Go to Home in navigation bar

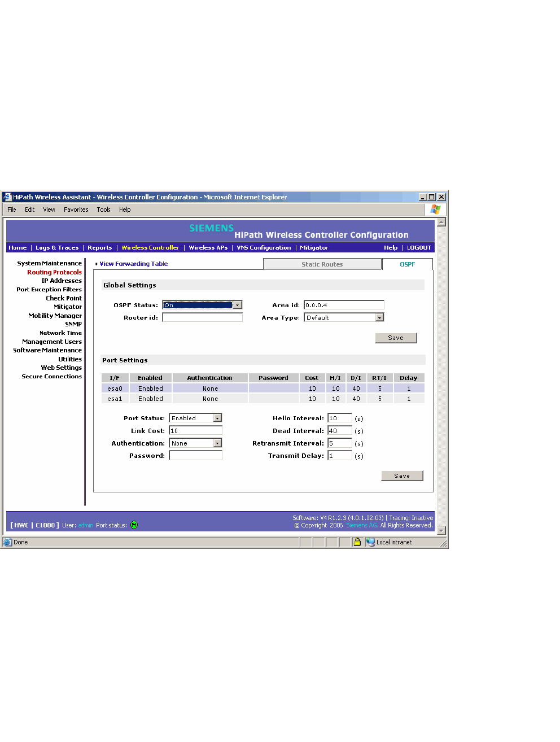[17, 247]
